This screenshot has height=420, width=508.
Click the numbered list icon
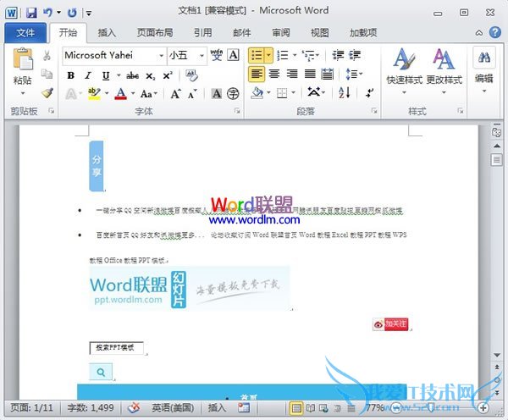(283, 55)
